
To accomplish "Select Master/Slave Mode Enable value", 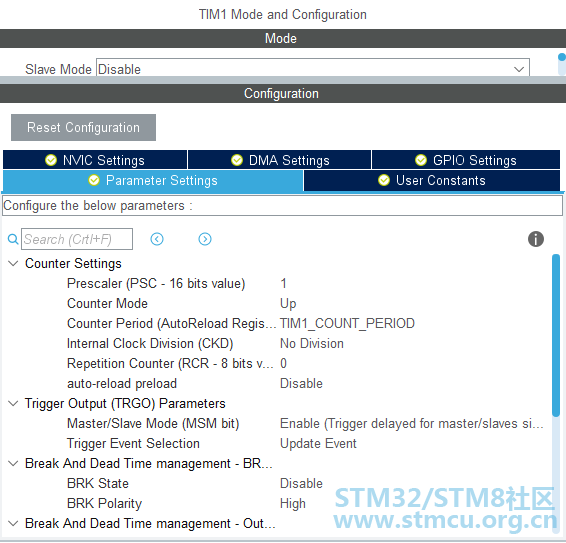I will [412, 423].
